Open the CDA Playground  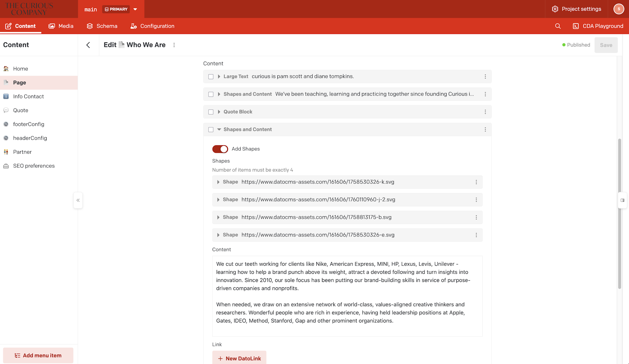click(x=598, y=26)
